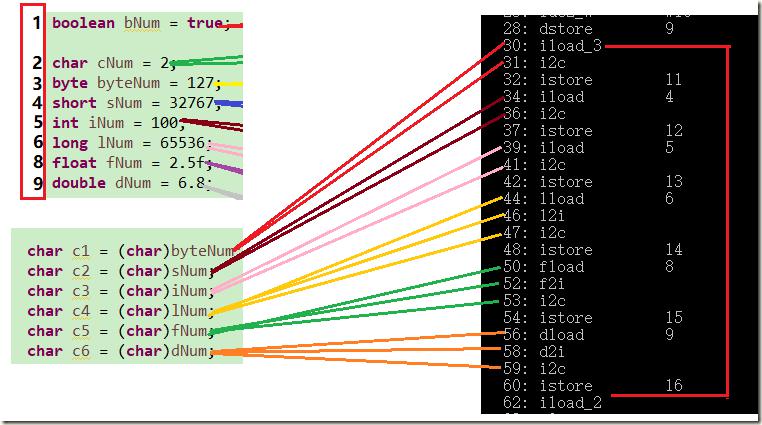Select the 'char c3 = (char)iNum' statement
762x425 pixels.
(122, 291)
